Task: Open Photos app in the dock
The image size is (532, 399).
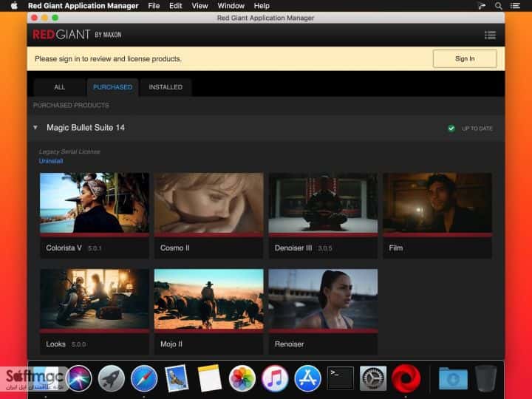Action: tap(242, 378)
